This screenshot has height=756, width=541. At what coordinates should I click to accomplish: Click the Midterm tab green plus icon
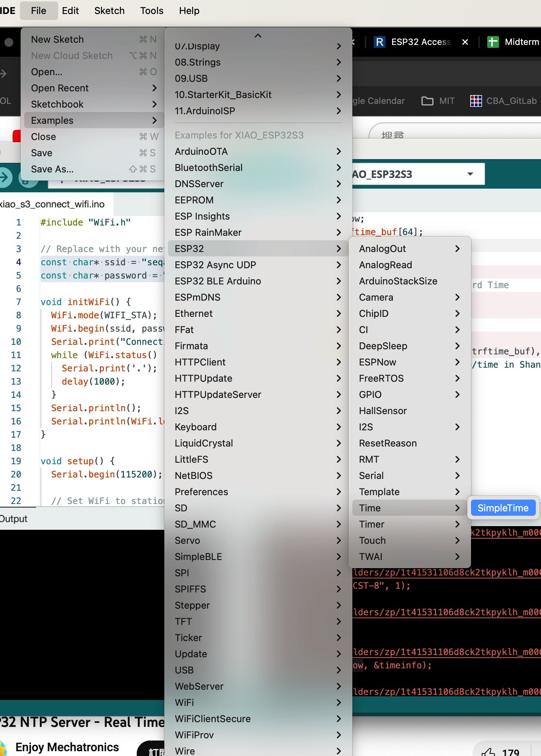[493, 42]
